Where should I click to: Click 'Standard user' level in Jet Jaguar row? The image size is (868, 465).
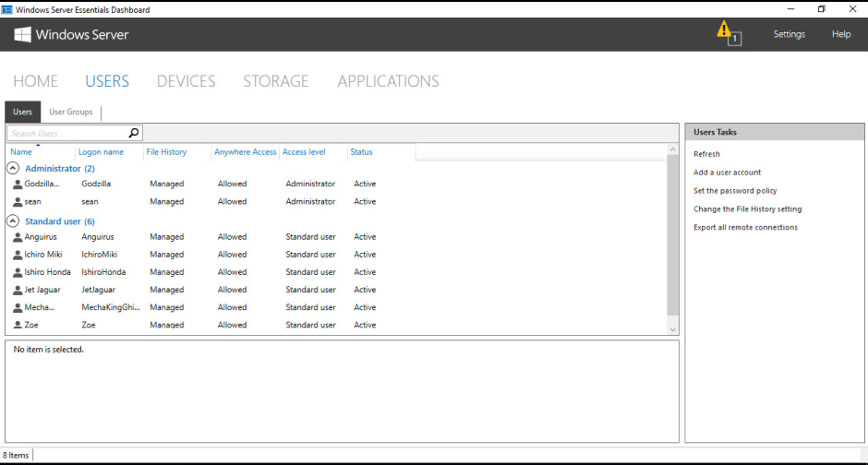(310, 291)
